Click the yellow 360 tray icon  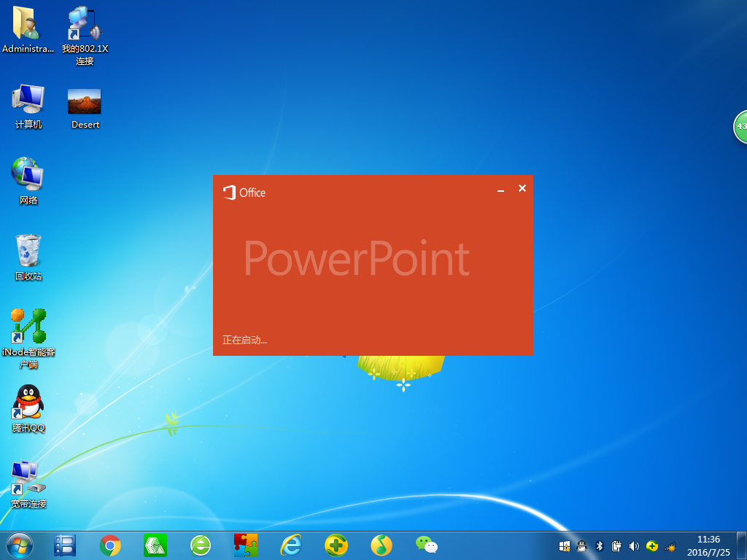[651, 546]
